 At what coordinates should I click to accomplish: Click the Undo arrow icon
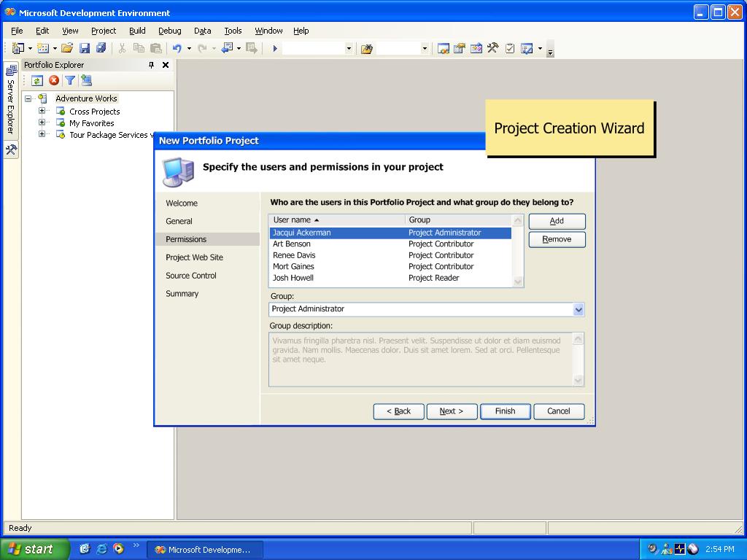pyautogui.click(x=177, y=48)
